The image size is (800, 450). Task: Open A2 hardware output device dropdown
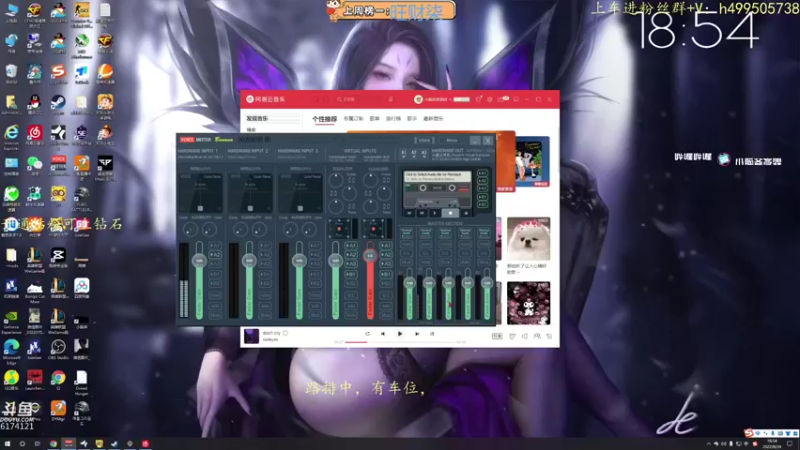(x=414, y=153)
